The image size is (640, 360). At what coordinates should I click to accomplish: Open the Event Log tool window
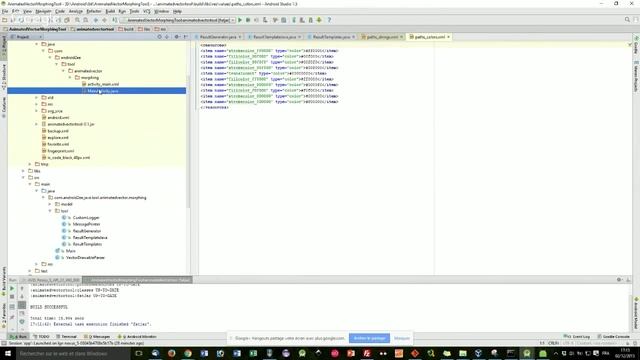(x=577, y=337)
